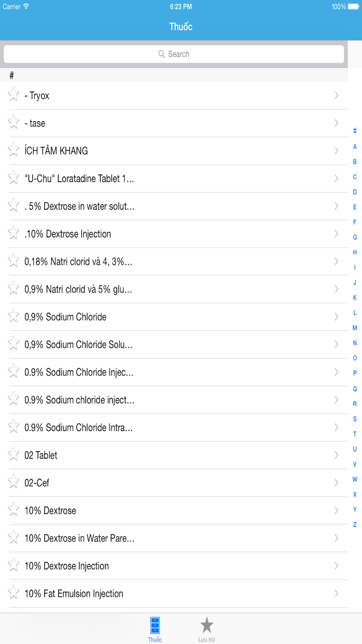Star 0,9% Sodium Chloride item

[x=14, y=315]
